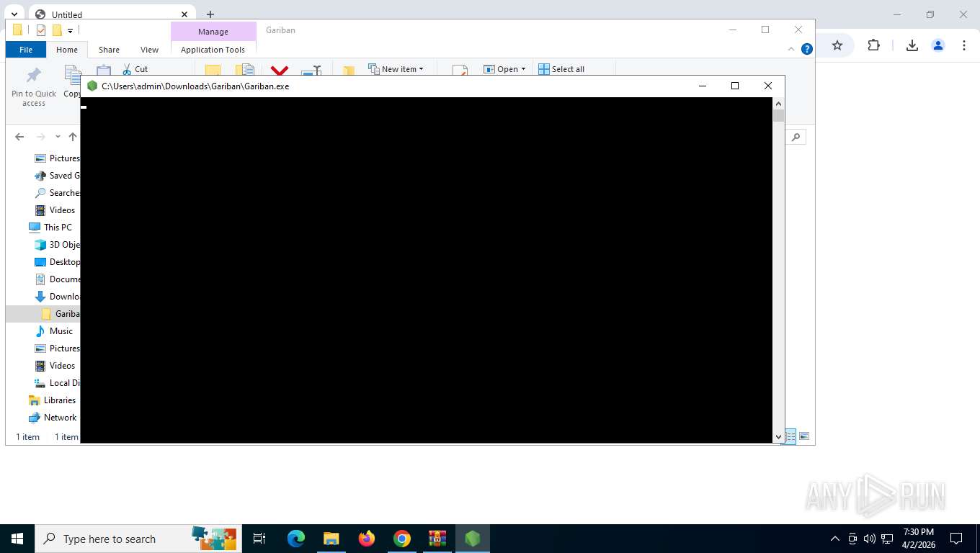Open the File menu in Explorer
This screenshot has height=553, width=980.
pyautogui.click(x=26, y=50)
